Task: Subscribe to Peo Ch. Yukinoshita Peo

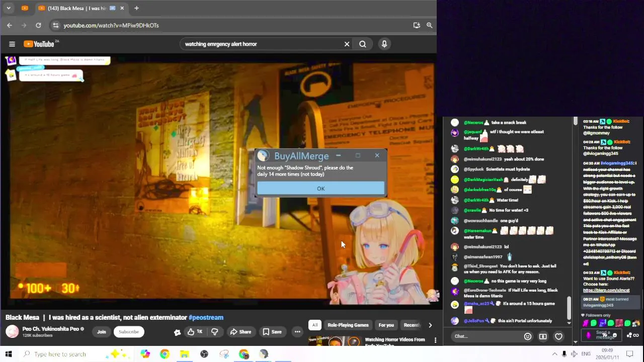Action: (129, 332)
